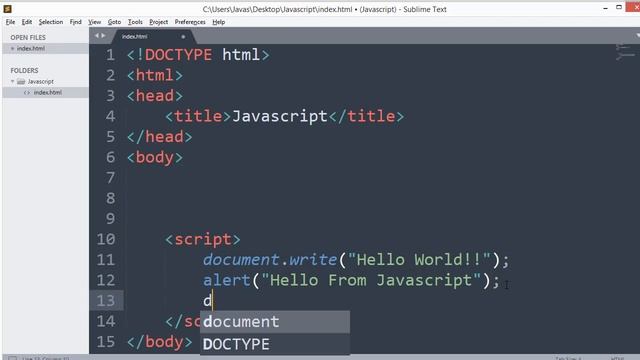Open the View menu
This screenshot has width=640, height=360.
pos(94,22)
